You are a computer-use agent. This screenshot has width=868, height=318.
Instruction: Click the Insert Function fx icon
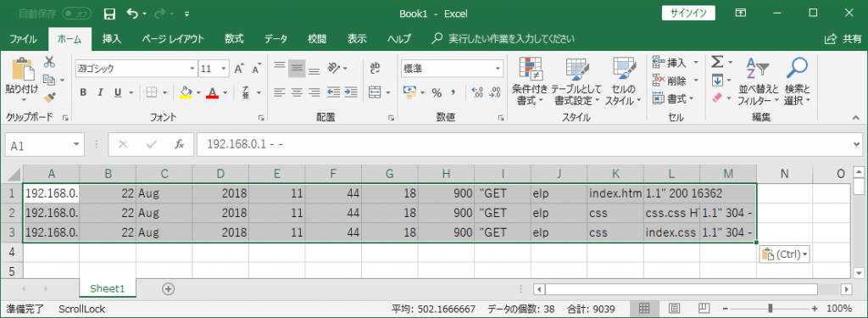(x=179, y=145)
